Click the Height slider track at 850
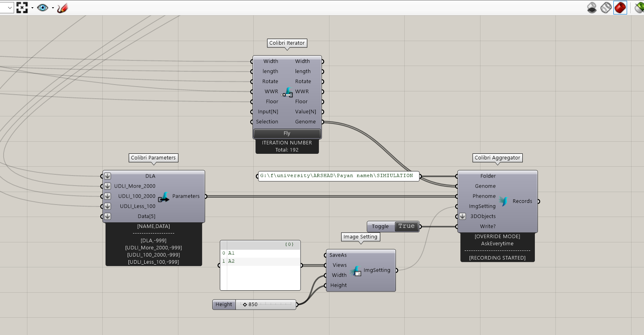Image resolution: width=644 pixels, height=335 pixels. click(x=266, y=304)
